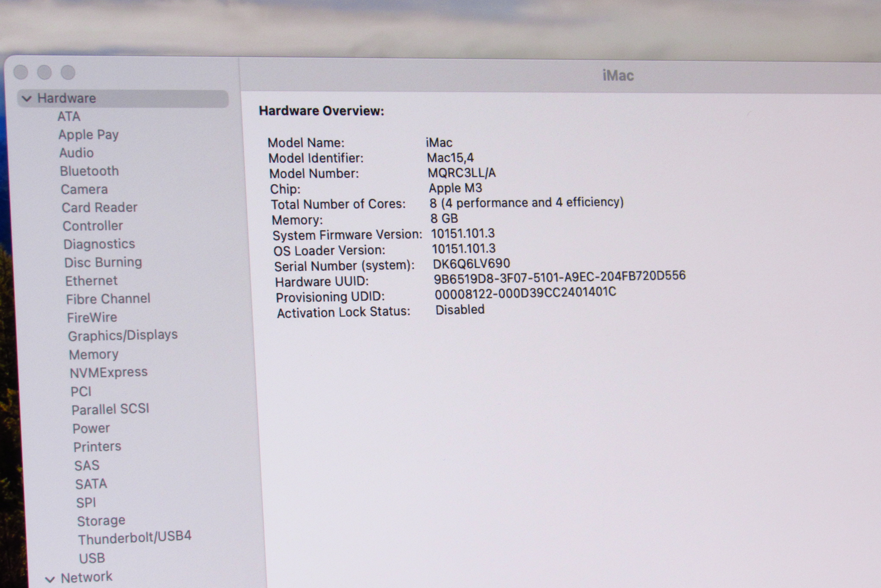This screenshot has height=588, width=881.
Task: Click the green zoom window button
Action: point(68,72)
